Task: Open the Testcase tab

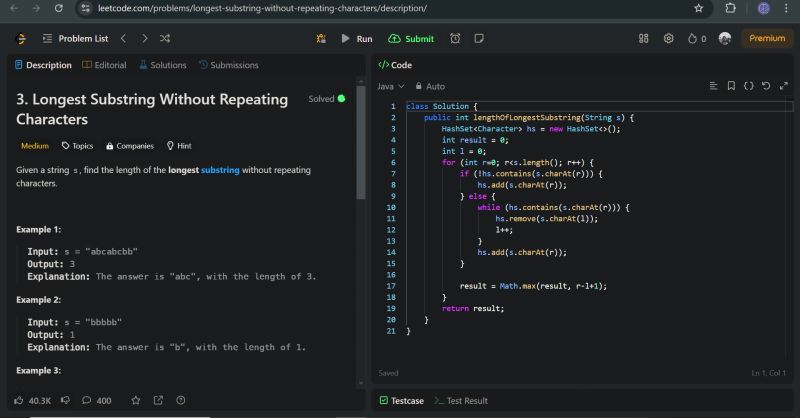Action: pos(402,401)
